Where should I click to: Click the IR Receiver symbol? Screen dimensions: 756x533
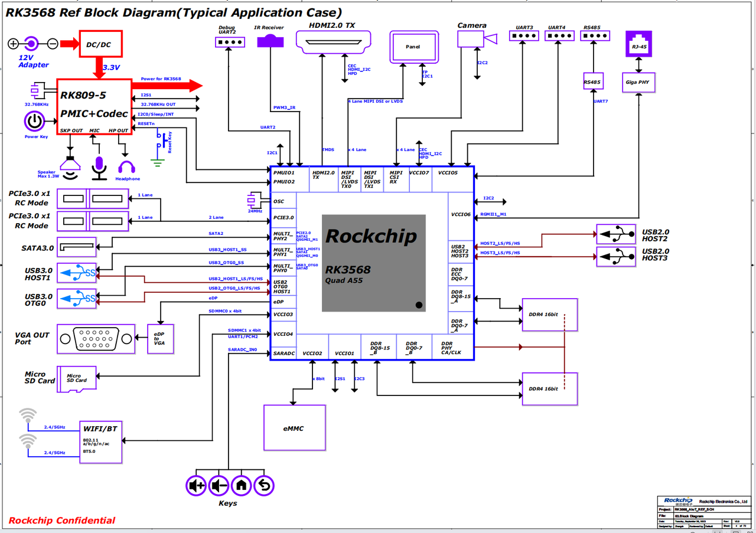click(270, 40)
